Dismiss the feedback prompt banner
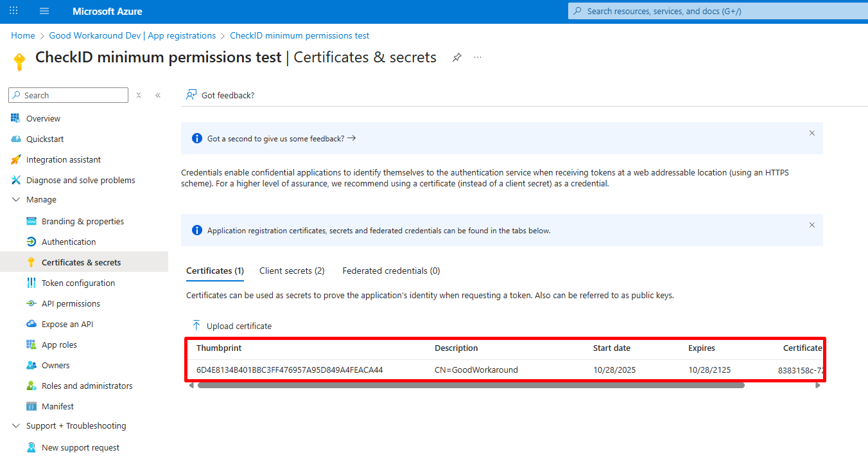This screenshot has width=868, height=464. (x=812, y=133)
